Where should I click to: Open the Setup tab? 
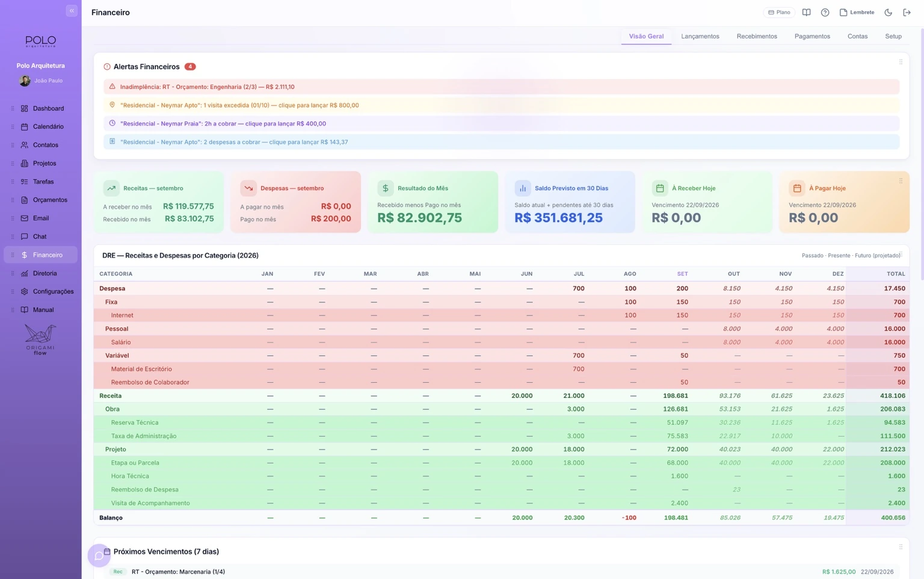tap(893, 37)
